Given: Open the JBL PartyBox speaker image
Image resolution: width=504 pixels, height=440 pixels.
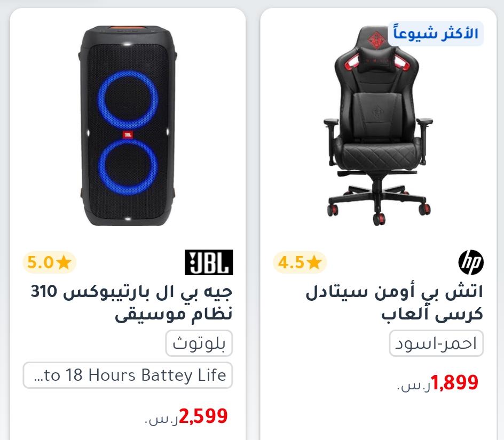Looking at the screenshot, I should coord(128,126).
